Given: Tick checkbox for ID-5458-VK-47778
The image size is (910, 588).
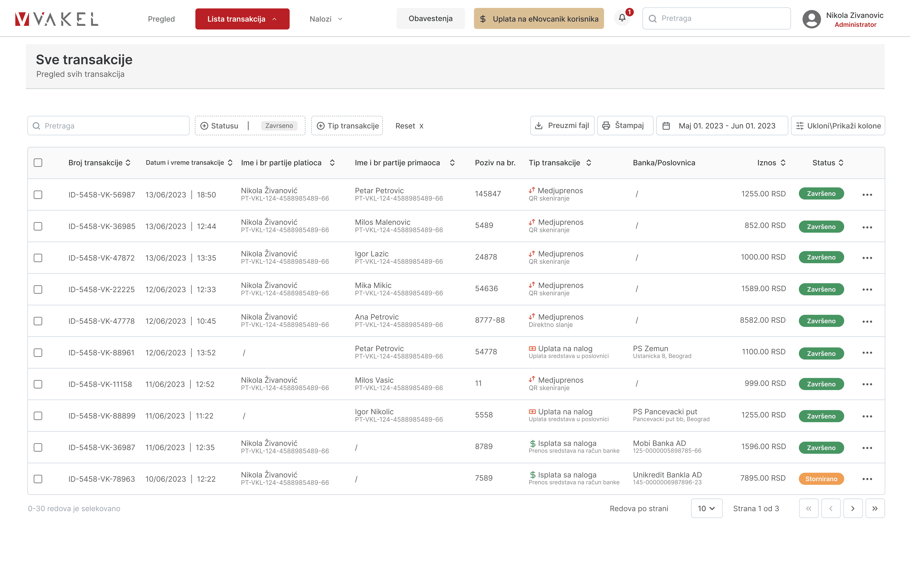Looking at the screenshot, I should click(x=38, y=321).
